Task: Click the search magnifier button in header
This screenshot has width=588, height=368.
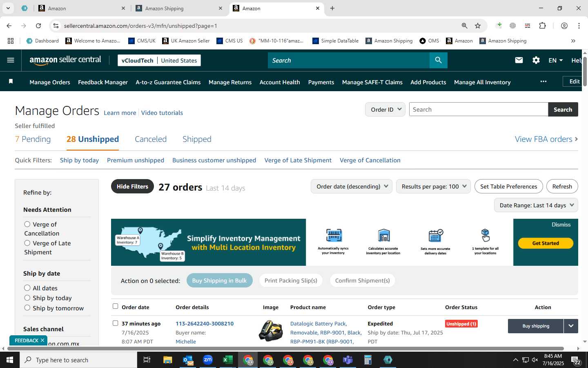Action: [x=438, y=60]
